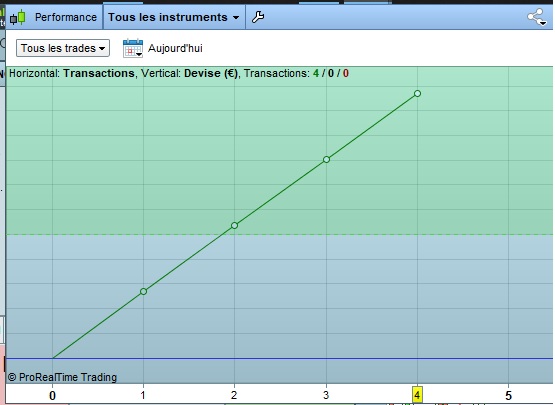This screenshot has width=555, height=405.
Task: Select the Performance tab label
Action: tap(66, 17)
